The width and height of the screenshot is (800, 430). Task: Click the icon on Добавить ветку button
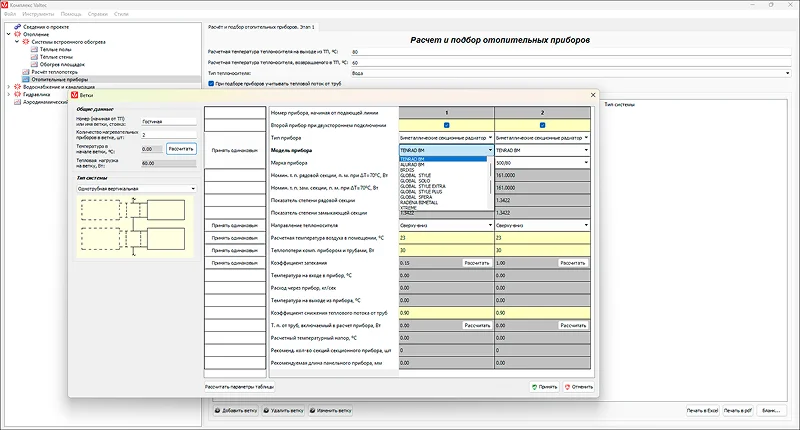coord(217,411)
